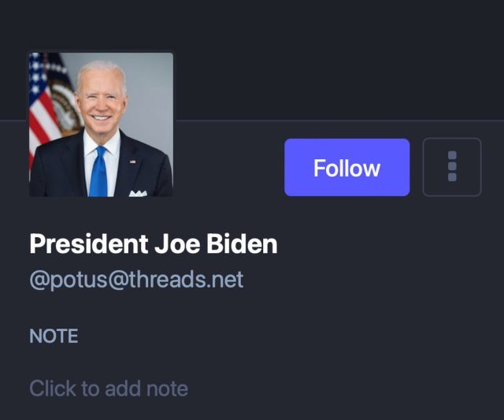
Task: Focus the empty note placeholder text
Action: (x=109, y=388)
